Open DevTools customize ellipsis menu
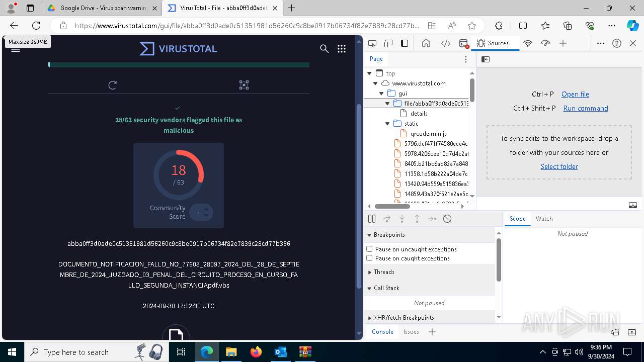The height and width of the screenshot is (362, 644). coord(601,43)
